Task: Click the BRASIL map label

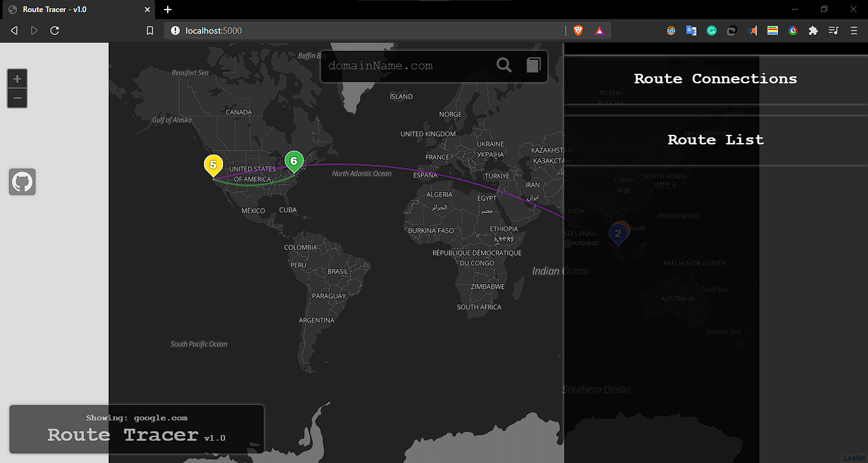Action: click(337, 272)
